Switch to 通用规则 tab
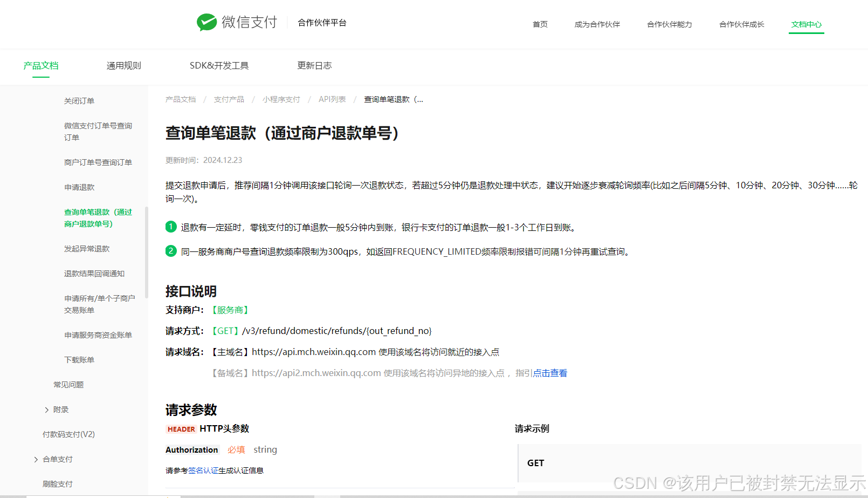This screenshot has width=868, height=498. click(123, 66)
